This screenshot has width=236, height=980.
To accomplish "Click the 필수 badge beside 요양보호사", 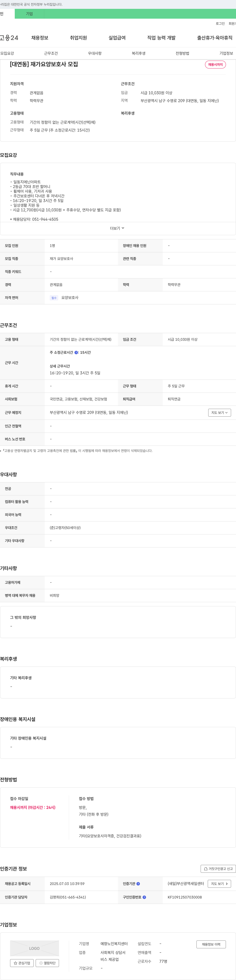I will pos(54,298).
